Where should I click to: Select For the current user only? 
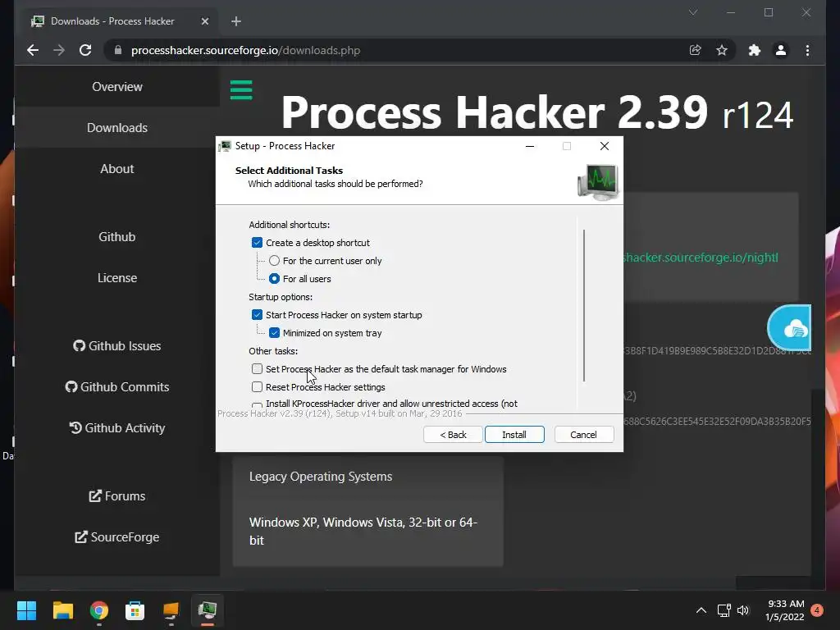point(274,261)
